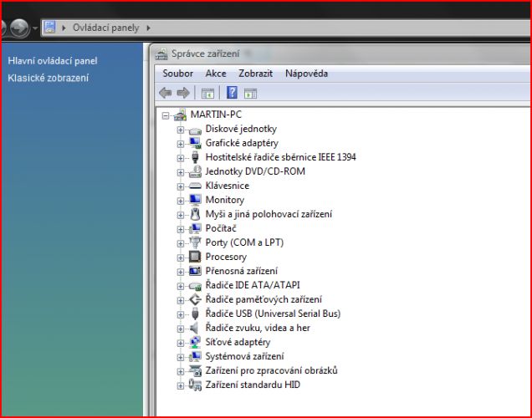Image resolution: width=532 pixels, height=418 pixels.
Task: Select Počítač tree row text
Action: [221, 228]
